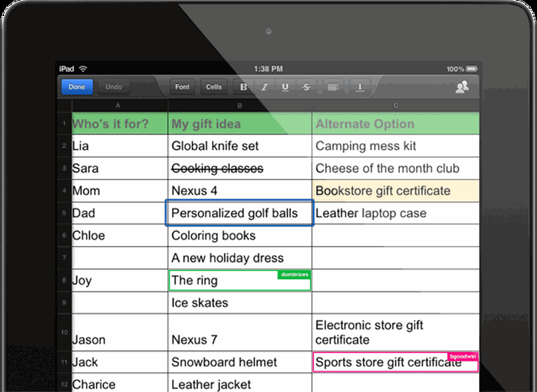Toggle italic formatting
This screenshot has width=537, height=392.
click(x=264, y=87)
